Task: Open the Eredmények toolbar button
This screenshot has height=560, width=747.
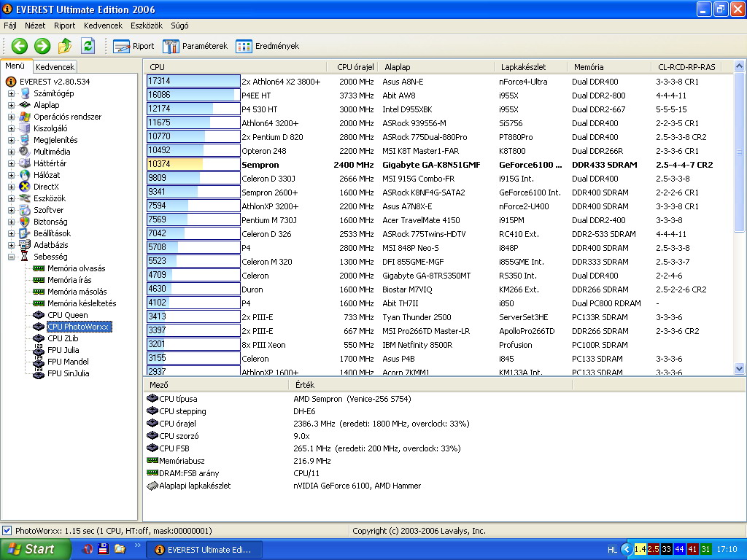Action: (x=268, y=46)
